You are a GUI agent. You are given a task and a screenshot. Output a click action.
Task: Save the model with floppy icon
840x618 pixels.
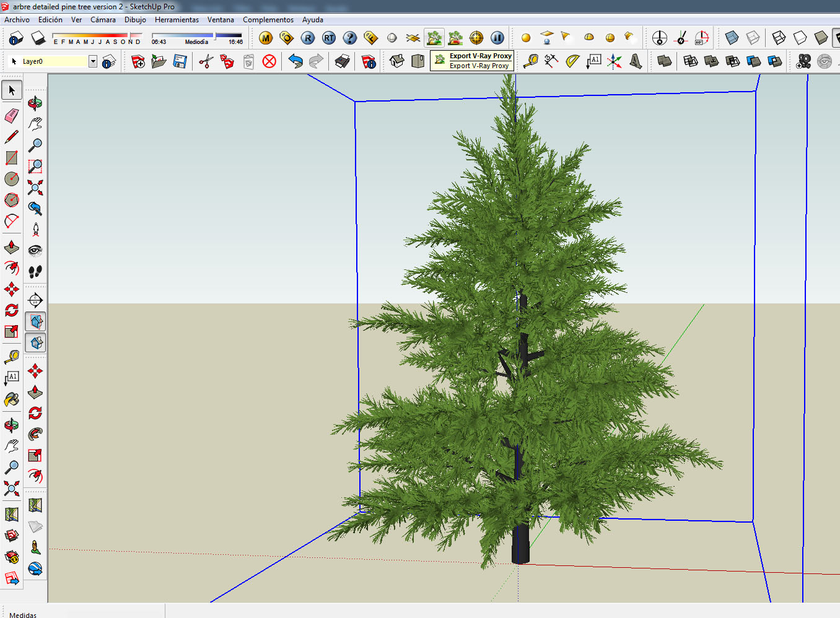tap(180, 61)
